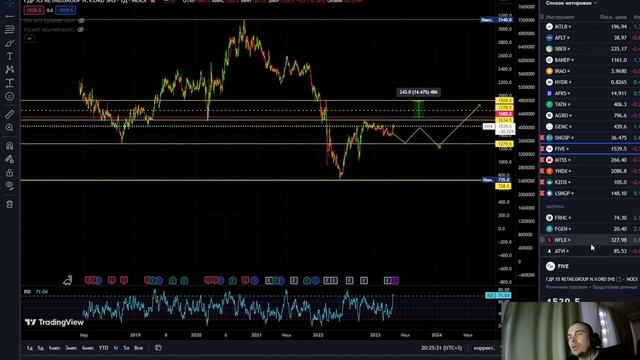Toggle the magnet snapping mode
640x360 pixels.
click(x=9, y=146)
